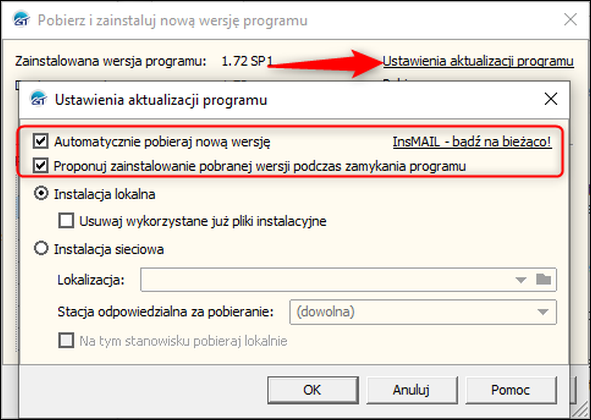The image size is (591, 420).
Task: Close the Pobierz i zainstaluj nową wersję window
Action: [x=570, y=20]
